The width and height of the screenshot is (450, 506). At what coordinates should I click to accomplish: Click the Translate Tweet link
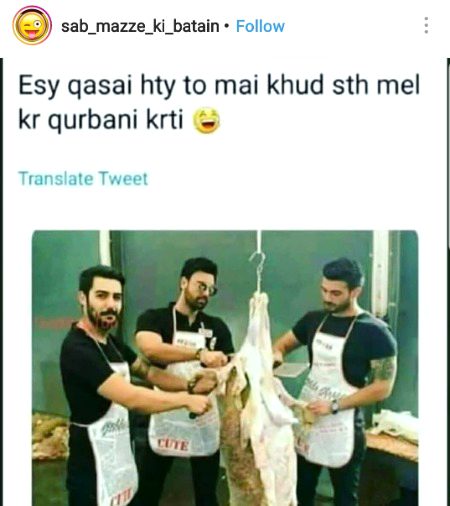[x=83, y=179]
